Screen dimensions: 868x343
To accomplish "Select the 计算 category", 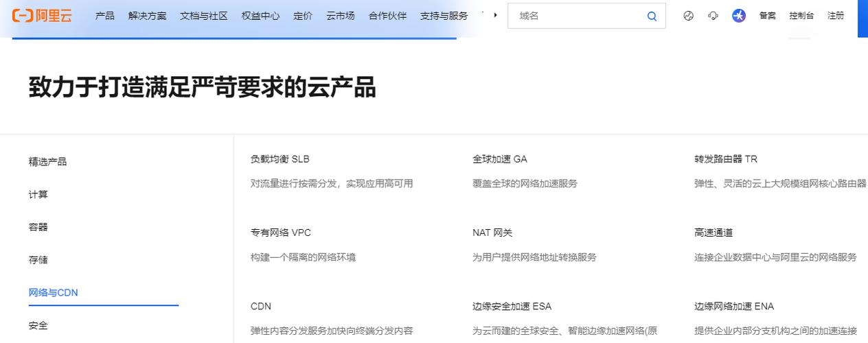I will 38,195.
